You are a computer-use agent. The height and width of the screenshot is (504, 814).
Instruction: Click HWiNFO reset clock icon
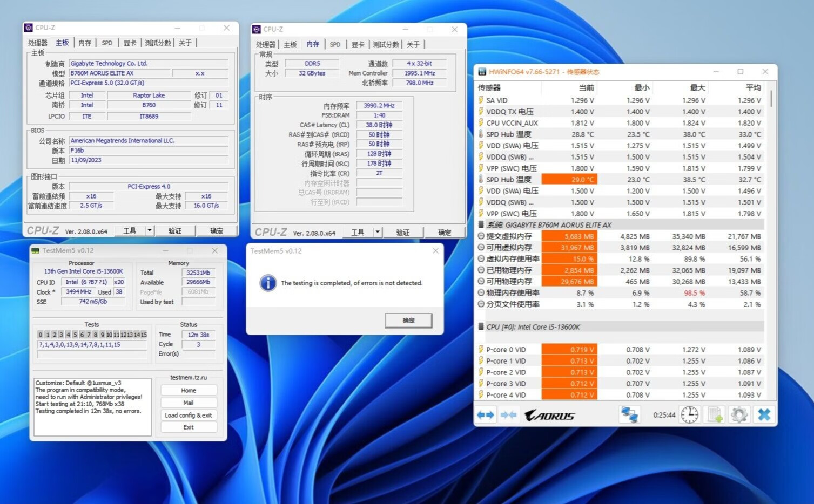click(x=689, y=414)
